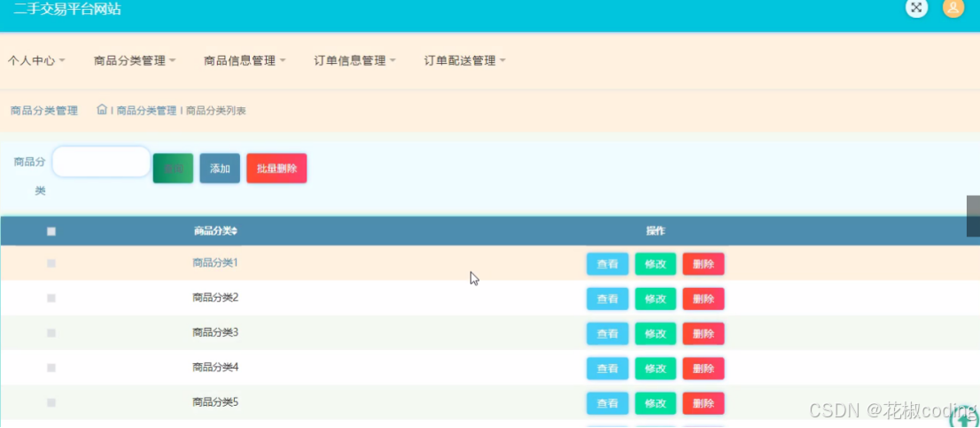Click 查看 for 商品分类2
The image size is (980, 428).
(608, 299)
